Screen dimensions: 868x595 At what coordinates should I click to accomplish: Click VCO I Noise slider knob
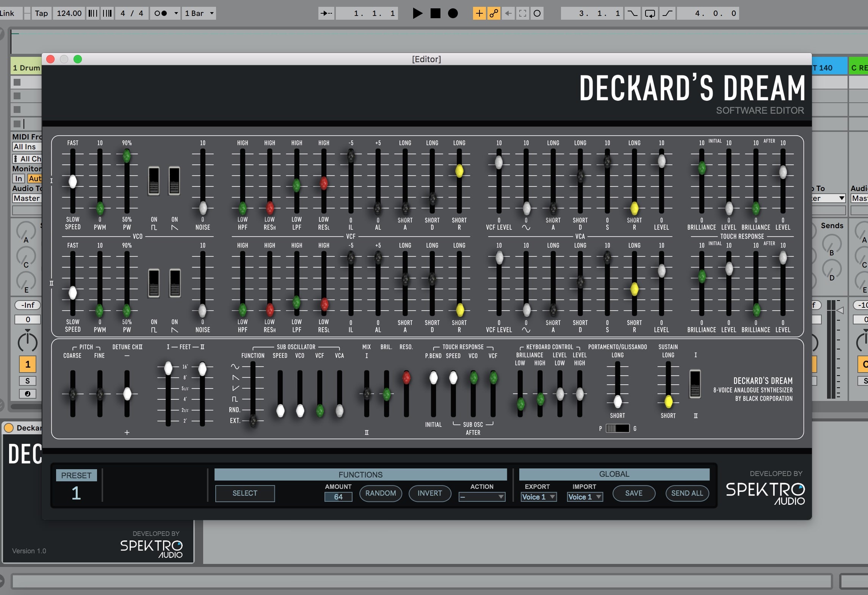tap(203, 208)
